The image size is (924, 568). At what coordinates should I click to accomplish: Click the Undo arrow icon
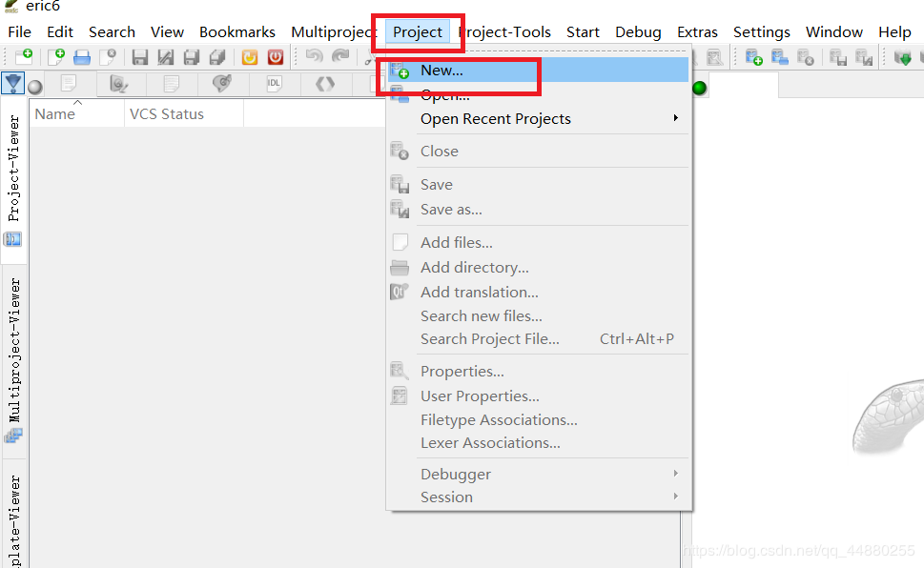[314, 56]
